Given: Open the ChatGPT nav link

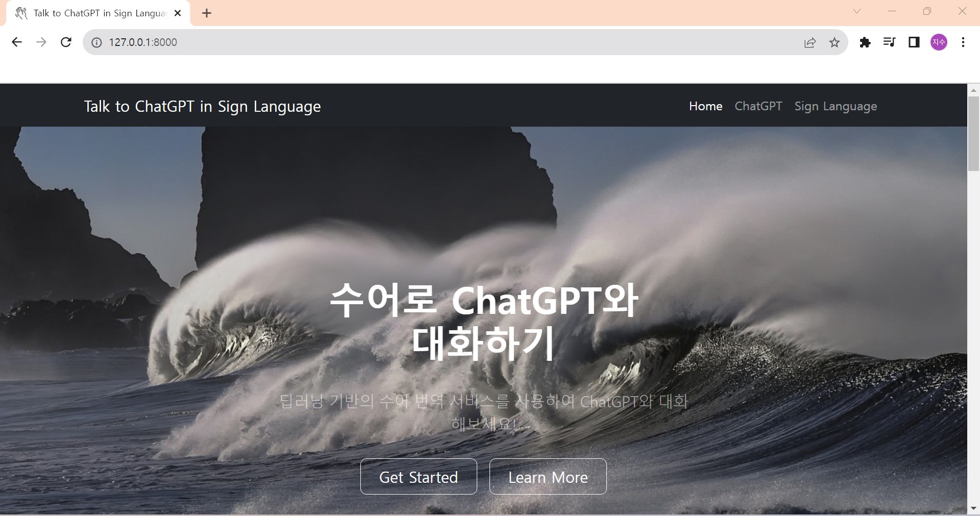Looking at the screenshot, I should [758, 106].
